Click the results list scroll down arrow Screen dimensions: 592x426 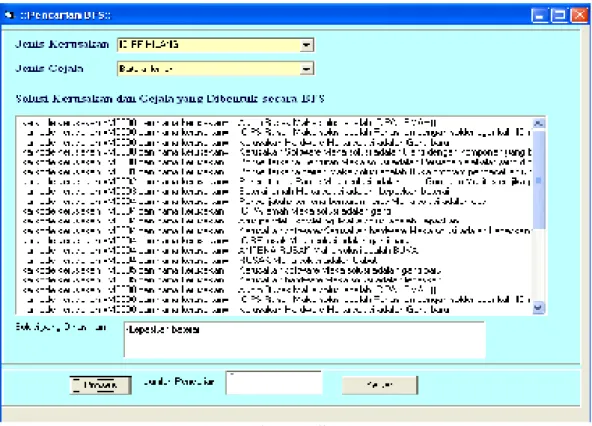538,308
